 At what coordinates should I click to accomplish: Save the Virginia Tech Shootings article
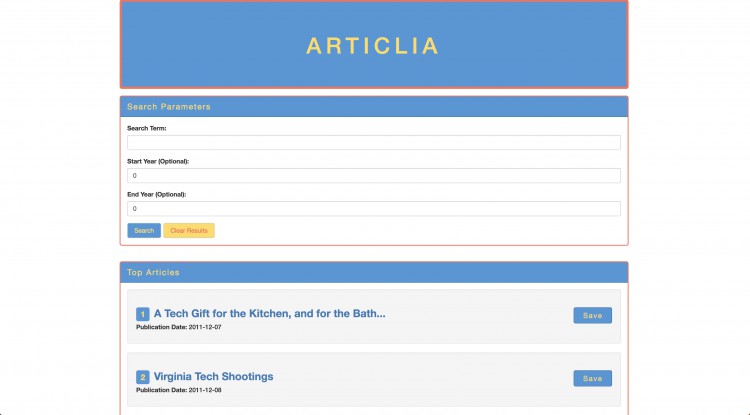coord(592,378)
